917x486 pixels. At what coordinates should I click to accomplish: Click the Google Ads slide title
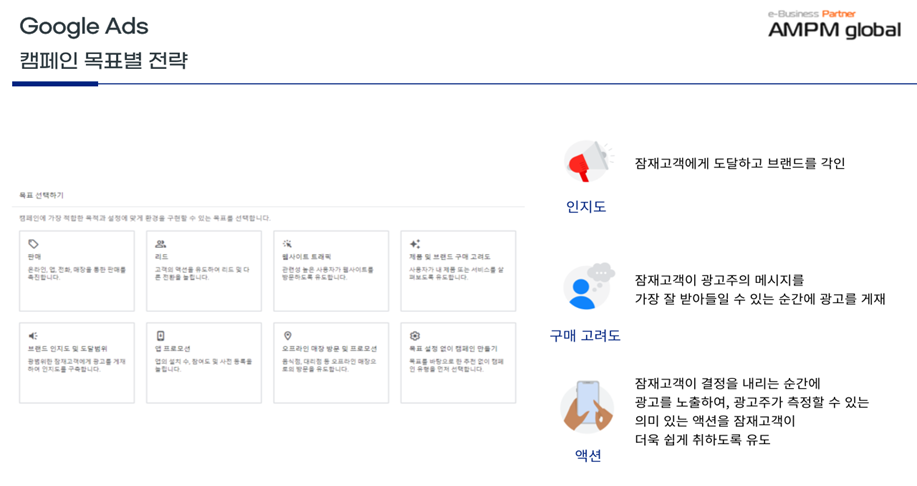pyautogui.click(x=84, y=27)
